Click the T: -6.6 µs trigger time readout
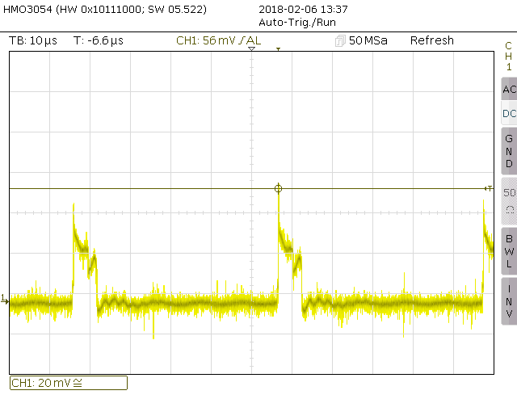 (x=99, y=40)
